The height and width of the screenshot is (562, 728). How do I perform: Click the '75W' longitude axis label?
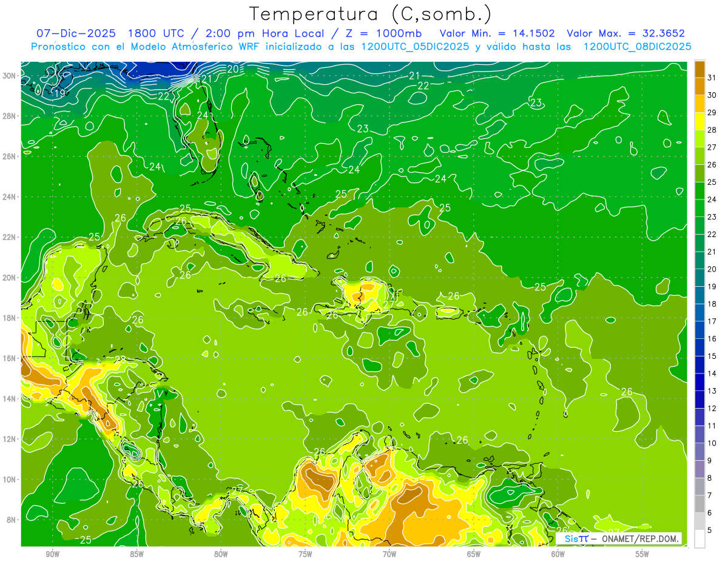305,554
